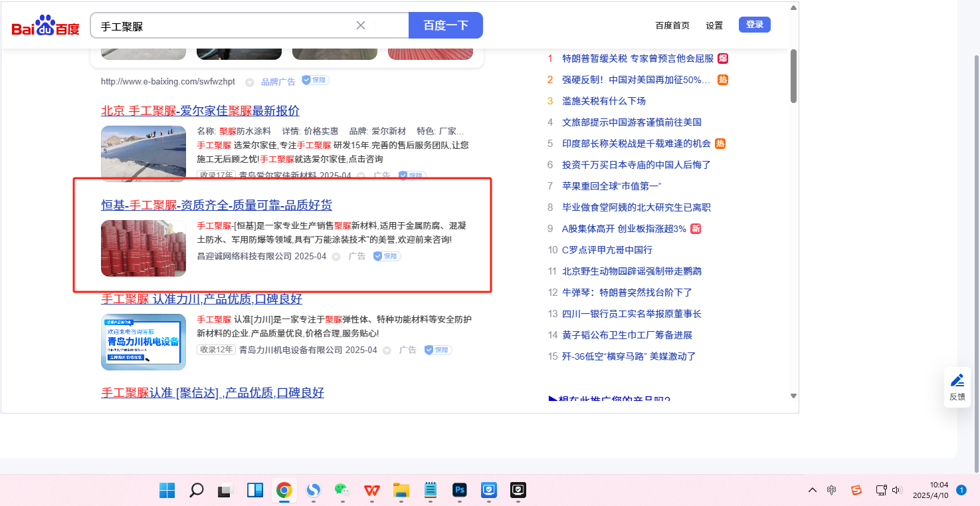
Task: Open WeChat from the taskbar
Action: [x=342, y=490]
